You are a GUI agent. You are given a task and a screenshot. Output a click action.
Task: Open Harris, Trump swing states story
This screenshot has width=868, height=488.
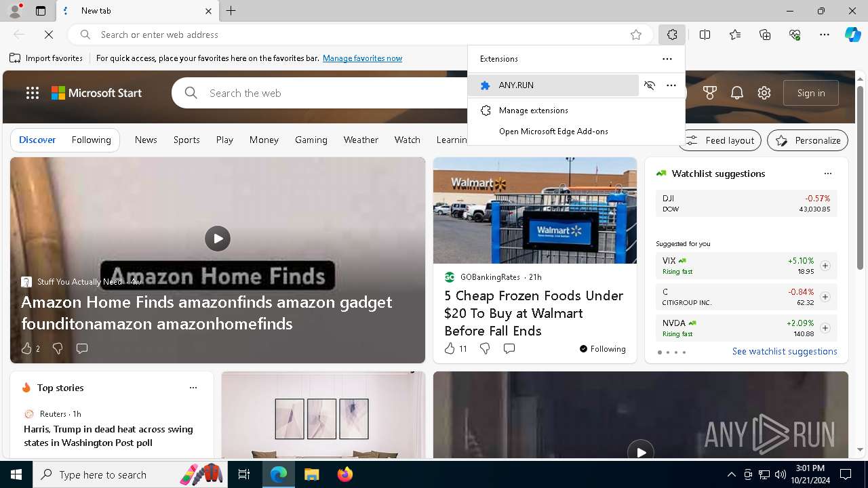[x=108, y=436]
